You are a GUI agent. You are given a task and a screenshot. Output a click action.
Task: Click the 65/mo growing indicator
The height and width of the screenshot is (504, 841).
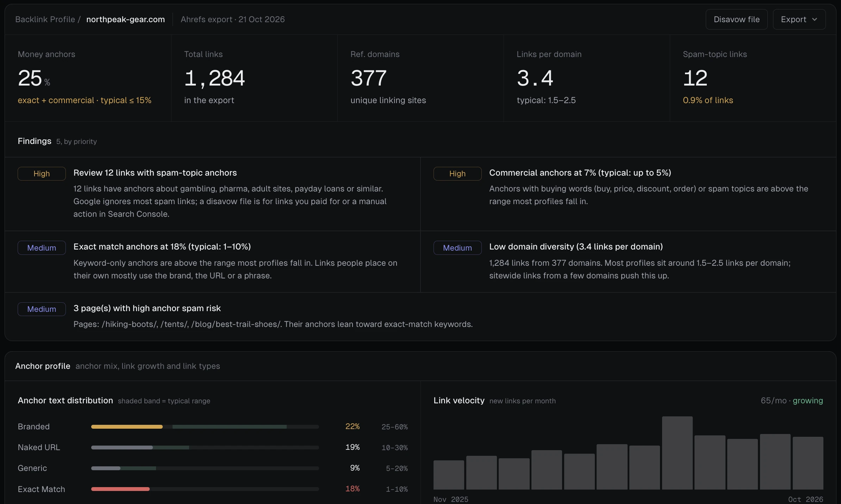click(792, 401)
